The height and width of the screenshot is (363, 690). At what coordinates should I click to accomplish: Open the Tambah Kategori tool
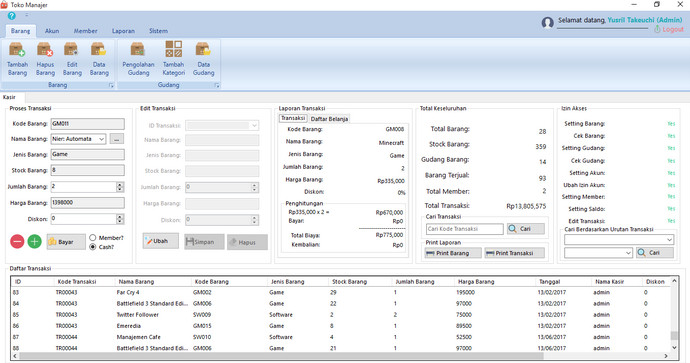(173, 59)
